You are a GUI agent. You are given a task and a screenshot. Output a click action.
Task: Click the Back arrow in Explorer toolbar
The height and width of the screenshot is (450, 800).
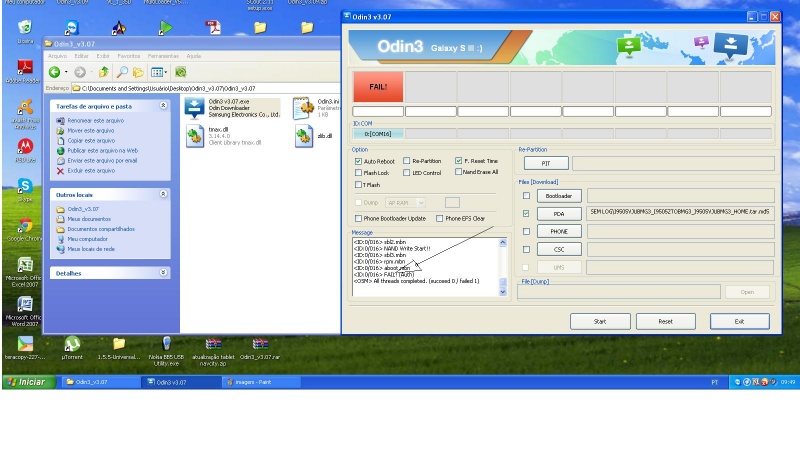pyautogui.click(x=55, y=72)
